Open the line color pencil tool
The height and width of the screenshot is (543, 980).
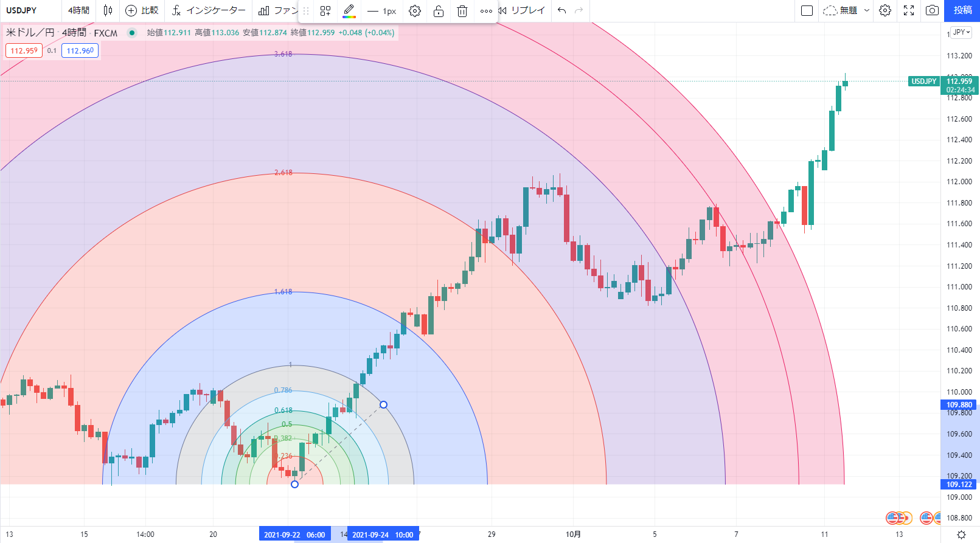[349, 11]
